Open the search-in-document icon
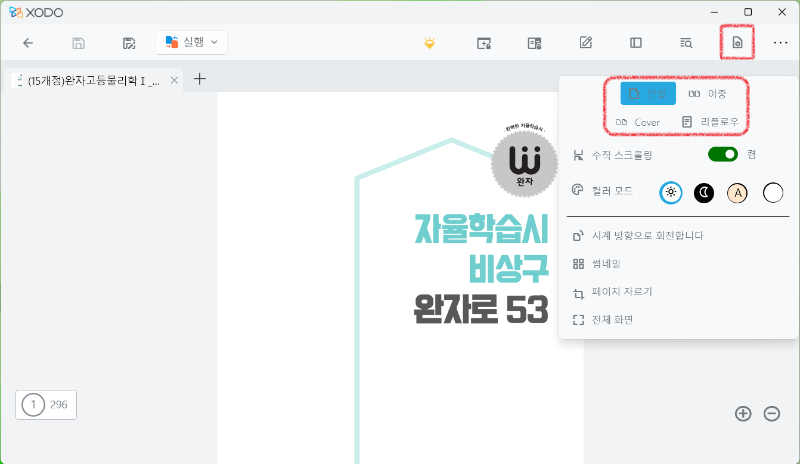 (686, 43)
